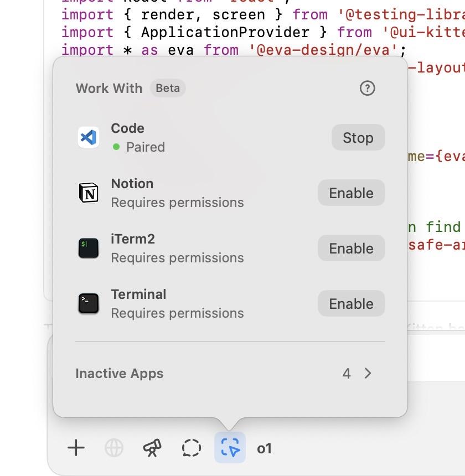The height and width of the screenshot is (476, 465).
Task: Click Terminal's Requires permissions text
Action: click(177, 313)
